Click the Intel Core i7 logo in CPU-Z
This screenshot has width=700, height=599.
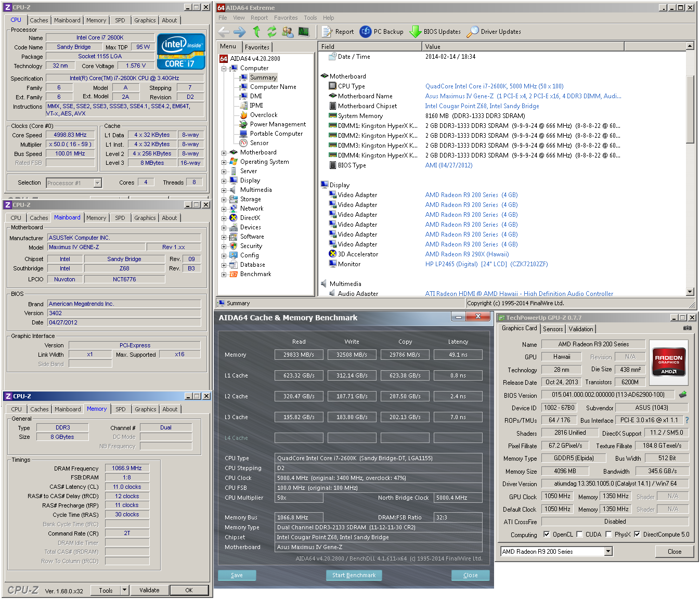(x=181, y=51)
